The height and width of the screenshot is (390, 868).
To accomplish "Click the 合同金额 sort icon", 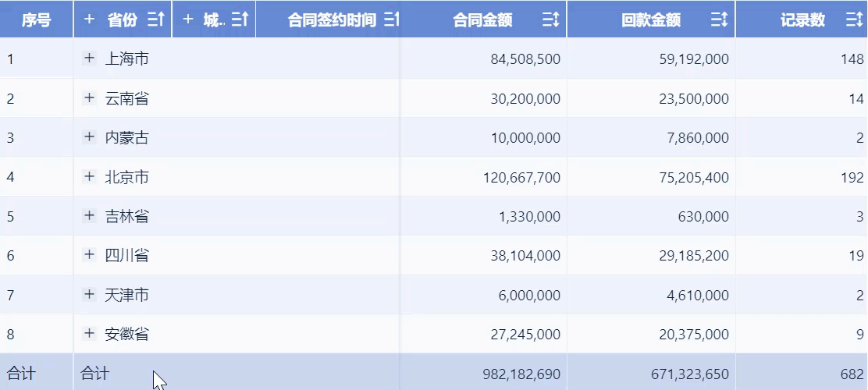I will [551, 21].
